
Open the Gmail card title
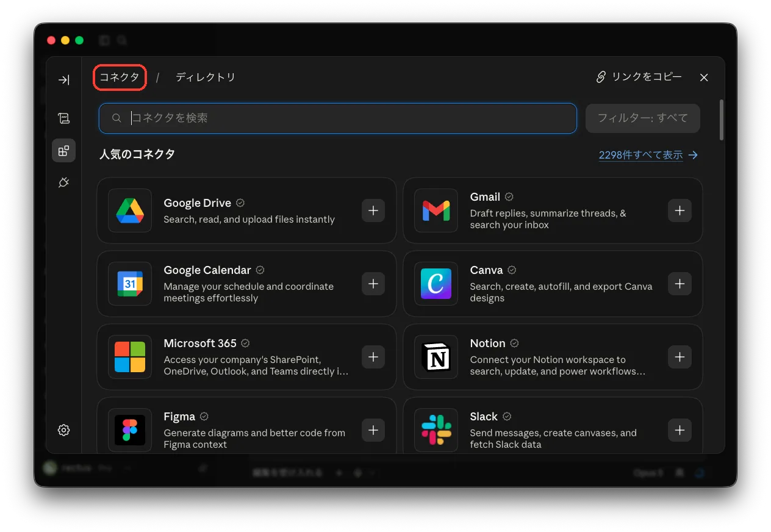click(485, 197)
